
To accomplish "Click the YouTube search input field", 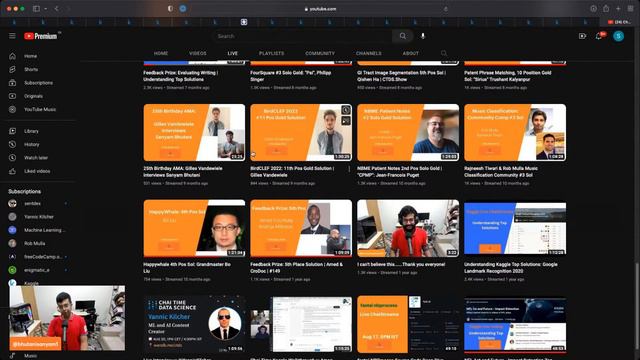I will click(302, 36).
